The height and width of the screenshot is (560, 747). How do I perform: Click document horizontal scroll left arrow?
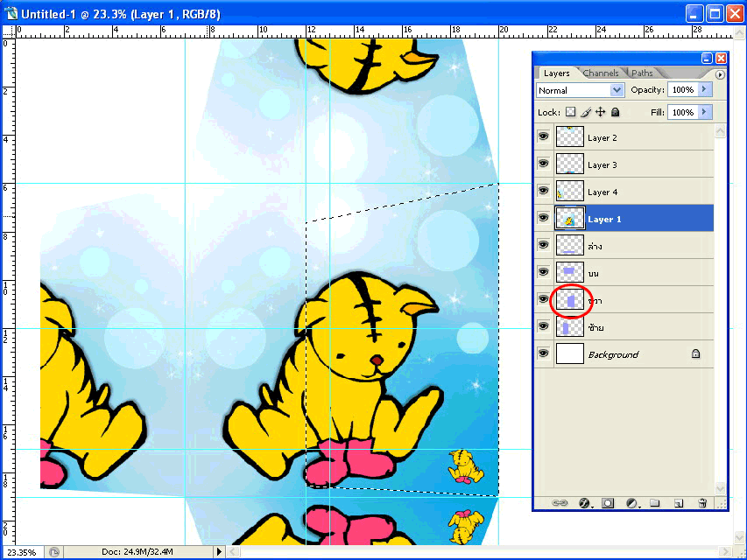(x=233, y=552)
